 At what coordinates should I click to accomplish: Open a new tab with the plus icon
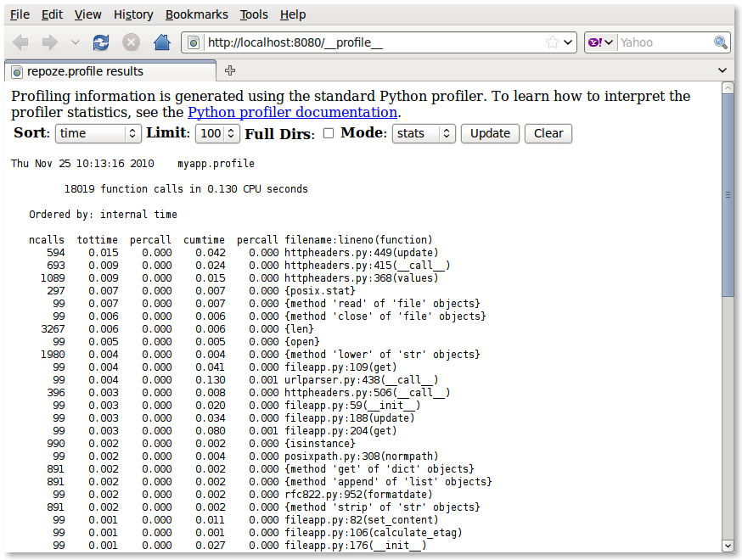click(230, 70)
